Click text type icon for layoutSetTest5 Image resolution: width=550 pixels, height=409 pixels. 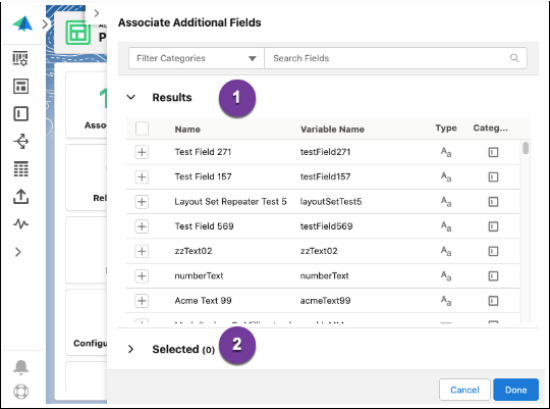(446, 202)
